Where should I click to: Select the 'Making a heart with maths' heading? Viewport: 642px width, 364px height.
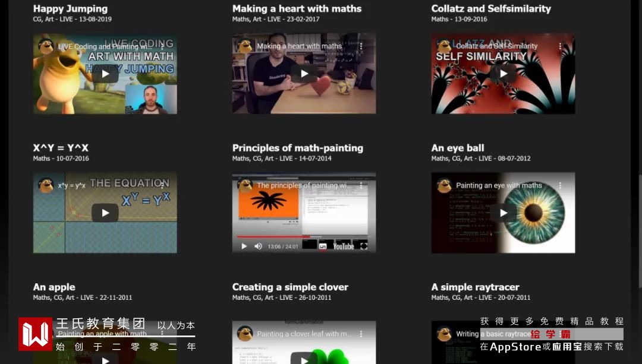tap(297, 8)
